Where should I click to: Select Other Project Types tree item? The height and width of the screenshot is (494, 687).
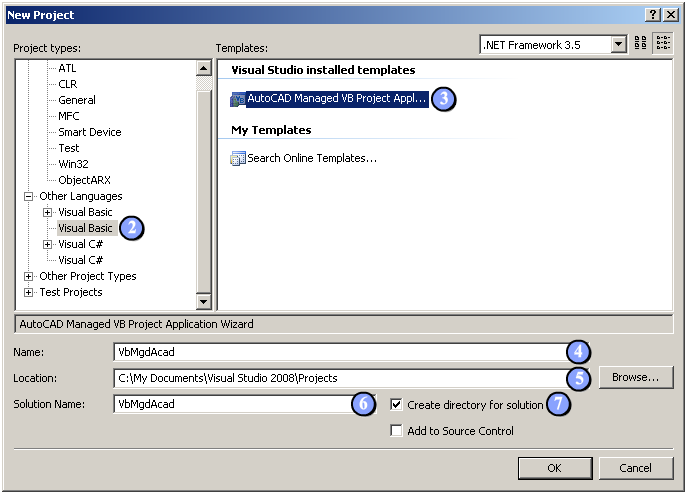coord(88,276)
